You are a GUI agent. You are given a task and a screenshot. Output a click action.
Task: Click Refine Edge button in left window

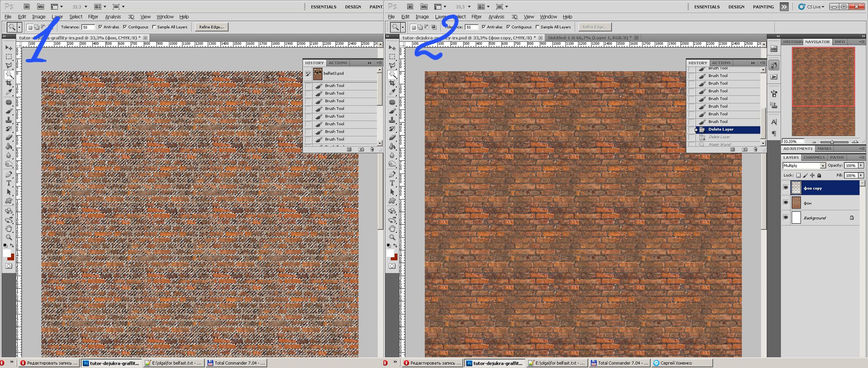point(211,27)
